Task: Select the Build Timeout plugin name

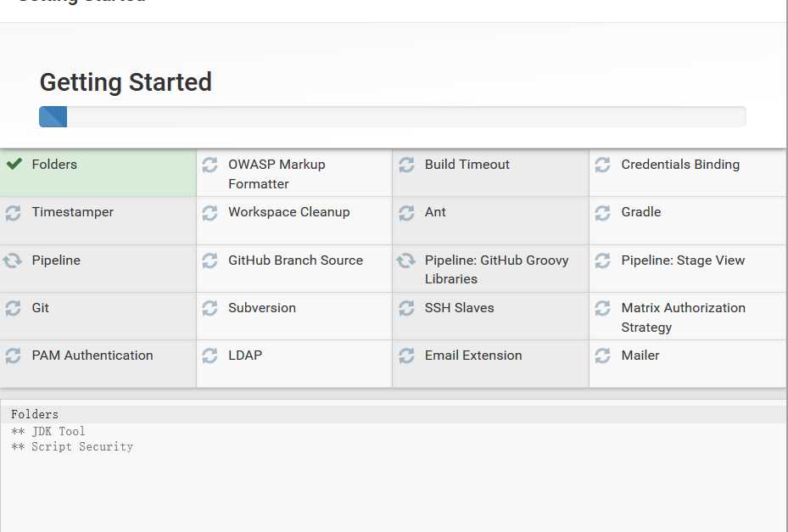Action: click(467, 165)
